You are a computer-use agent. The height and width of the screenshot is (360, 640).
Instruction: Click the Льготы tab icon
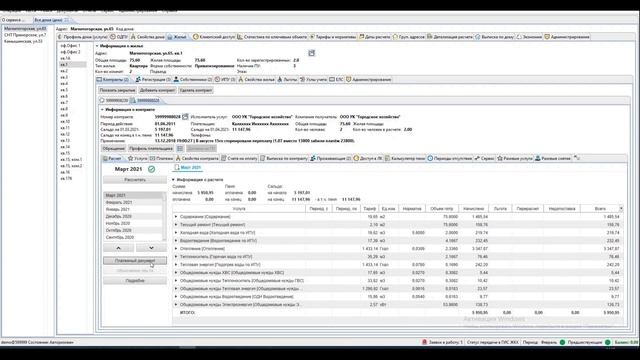pyautogui.click(x=280, y=80)
